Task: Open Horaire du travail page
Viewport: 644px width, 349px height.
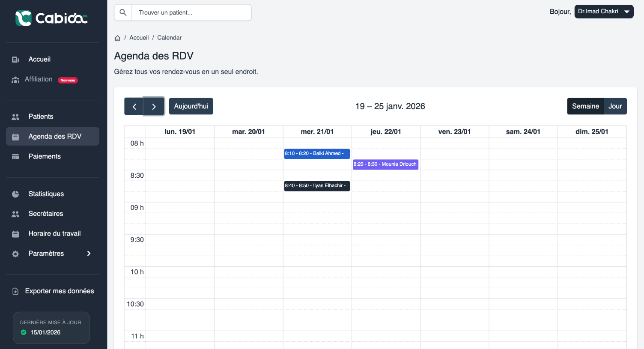Action: [54, 233]
